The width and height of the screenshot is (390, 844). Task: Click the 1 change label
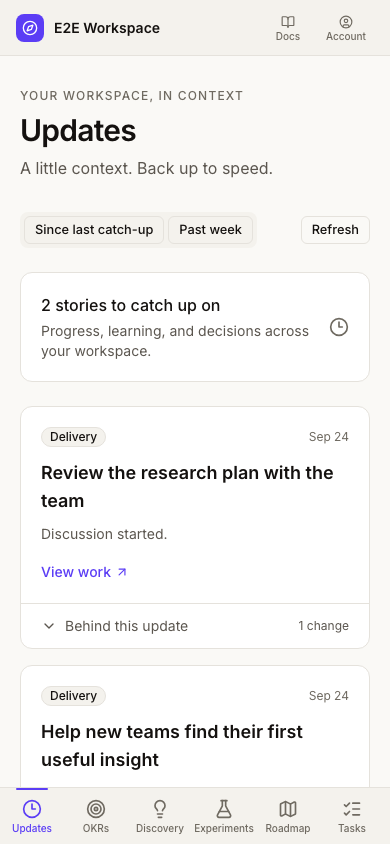pyautogui.click(x=323, y=626)
